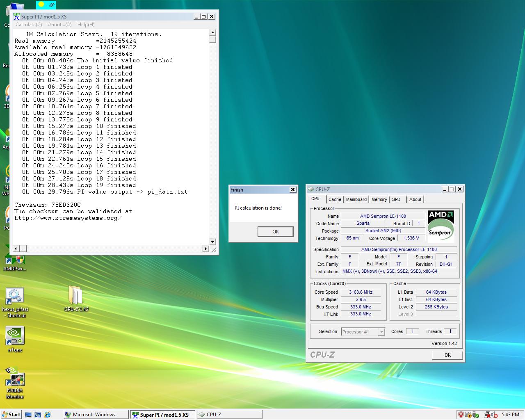Click the Super PI horizontal scroll left arrow

click(16, 249)
